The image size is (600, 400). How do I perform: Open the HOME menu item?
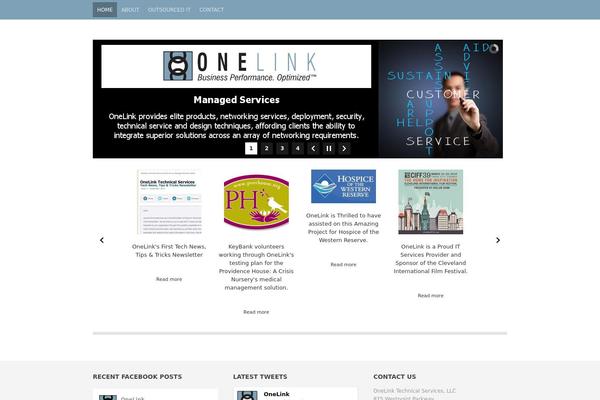point(104,10)
